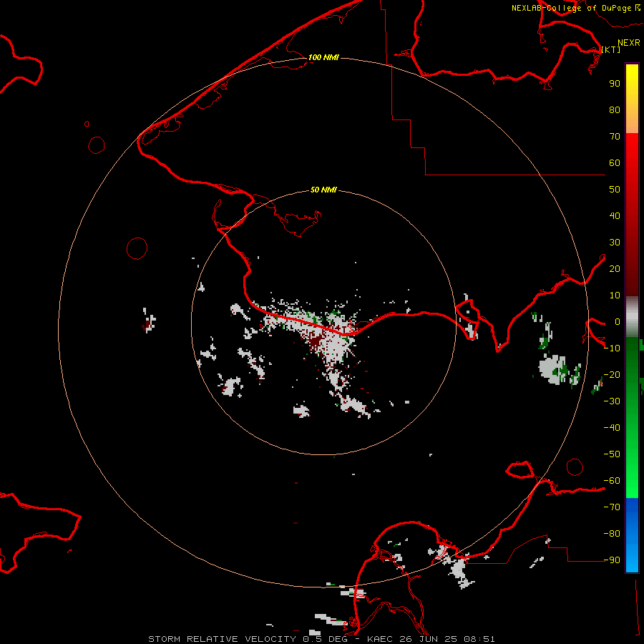
Task: Click the NEXLAB-College of DuPage header text
Action: [x=572, y=8]
